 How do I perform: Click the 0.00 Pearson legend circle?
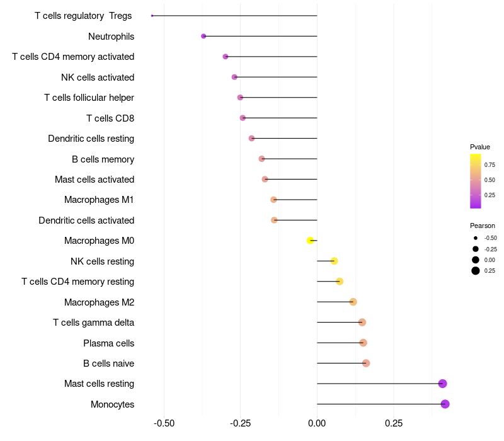coord(476,260)
